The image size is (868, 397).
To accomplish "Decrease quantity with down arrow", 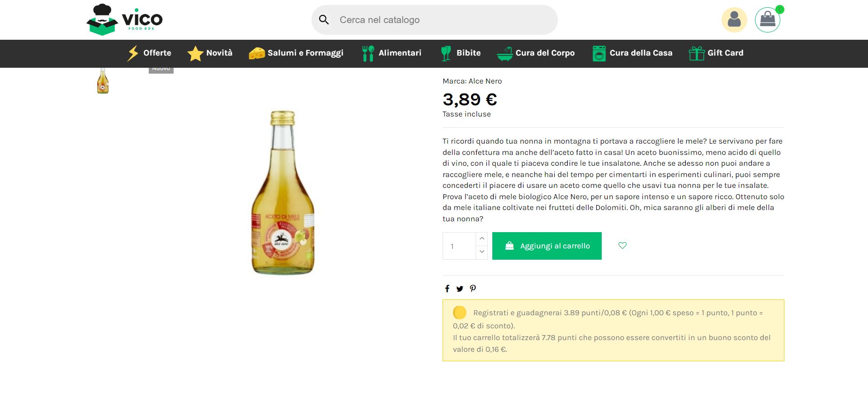I will point(482,252).
